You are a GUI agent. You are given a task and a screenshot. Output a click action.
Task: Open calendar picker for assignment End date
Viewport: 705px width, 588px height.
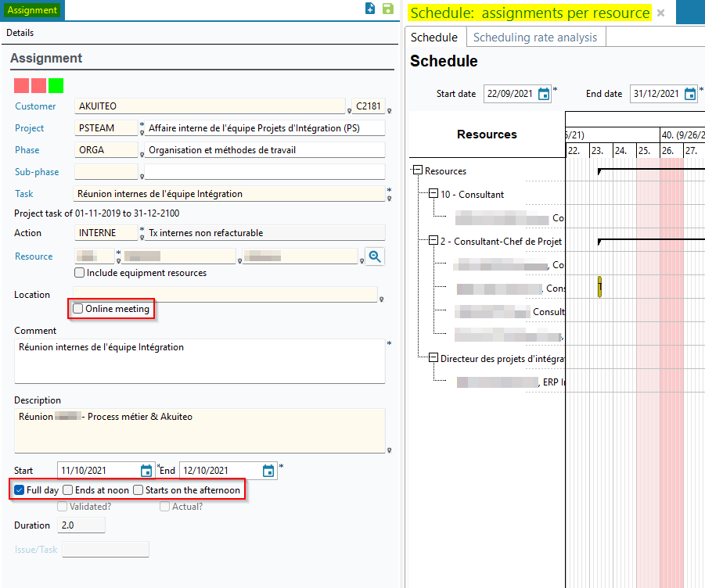[268, 471]
